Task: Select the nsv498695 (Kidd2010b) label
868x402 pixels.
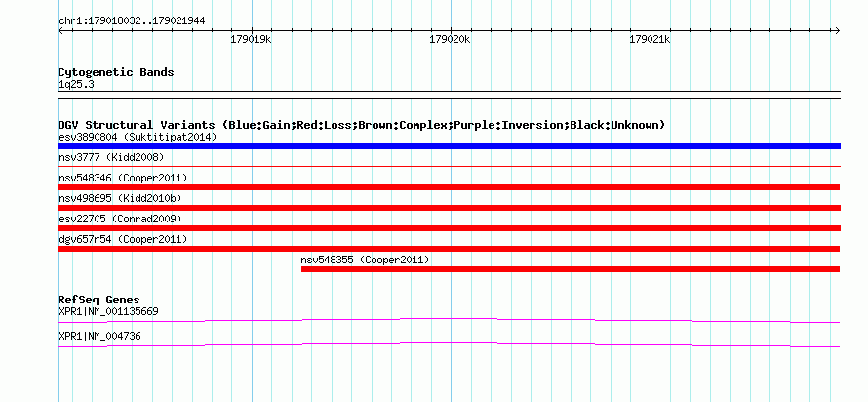Action: click(x=120, y=198)
